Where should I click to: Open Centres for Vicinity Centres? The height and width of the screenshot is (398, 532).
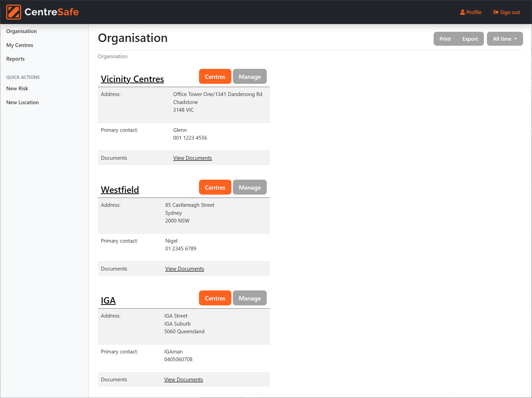click(215, 76)
